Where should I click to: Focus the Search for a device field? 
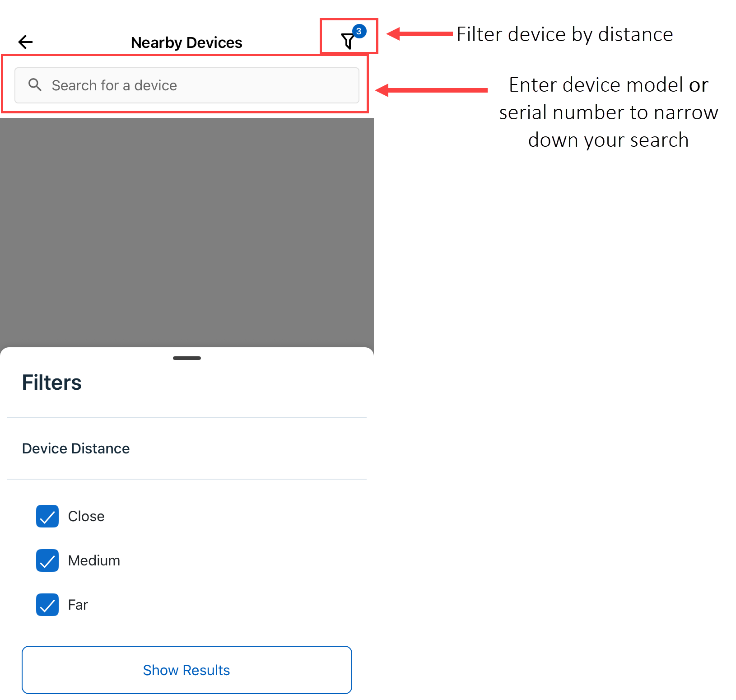pos(187,85)
